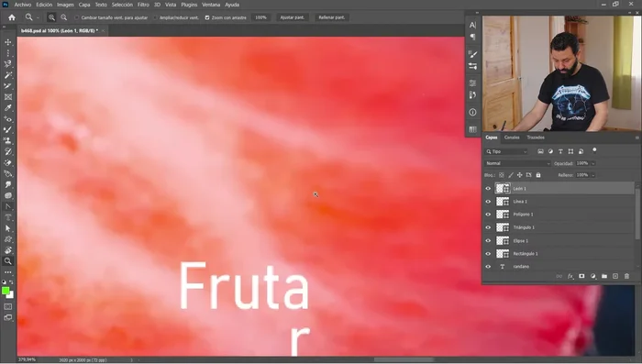The image size is (642, 364).
Task: Open the Relleno slider arrow
Action: coord(592,175)
